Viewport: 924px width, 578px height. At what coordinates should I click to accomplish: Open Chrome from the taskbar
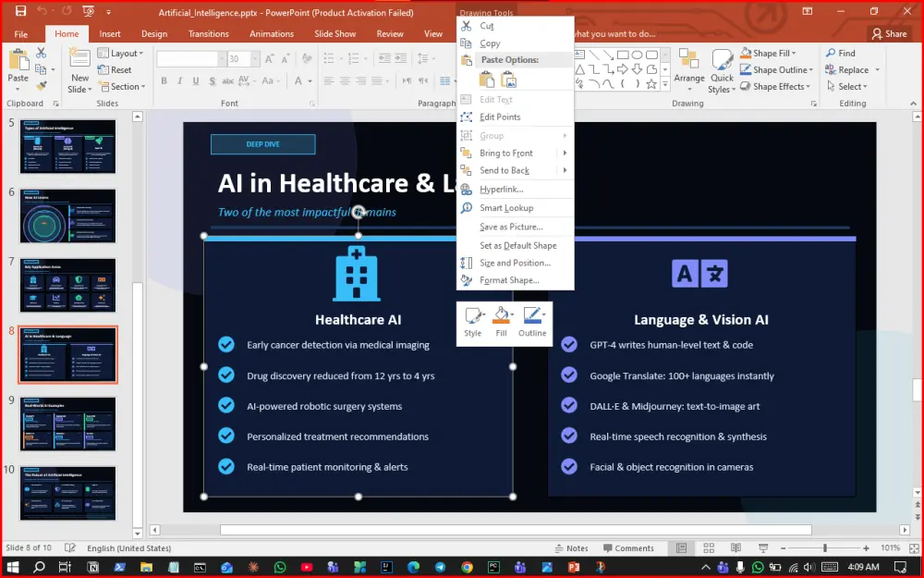coord(468,568)
